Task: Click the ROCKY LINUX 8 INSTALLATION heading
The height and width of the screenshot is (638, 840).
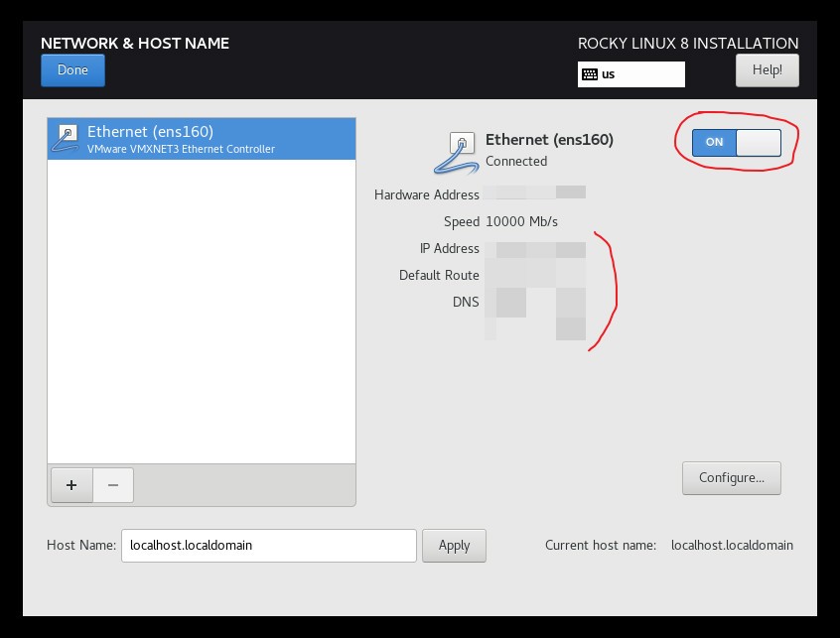Action: pyautogui.click(x=688, y=44)
